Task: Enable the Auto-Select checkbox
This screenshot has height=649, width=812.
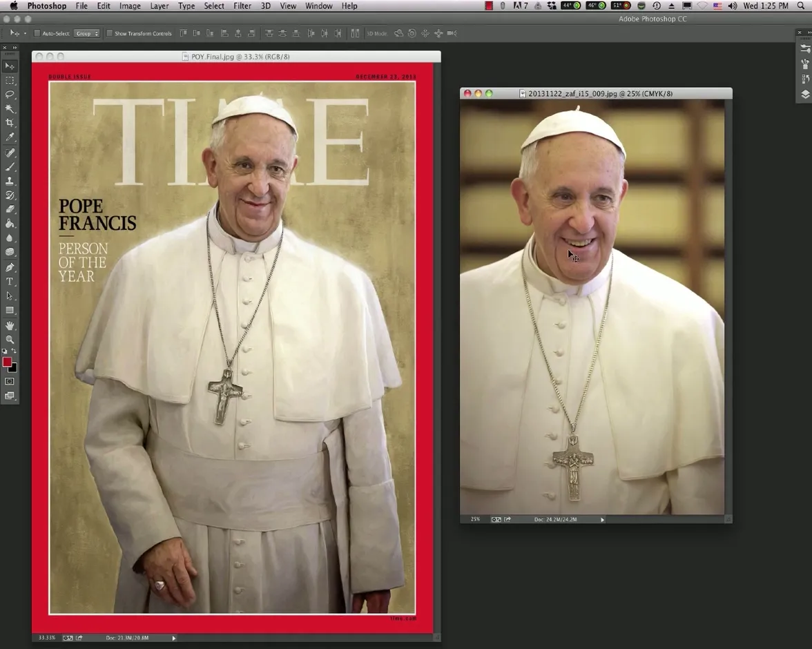Action: pyautogui.click(x=37, y=33)
